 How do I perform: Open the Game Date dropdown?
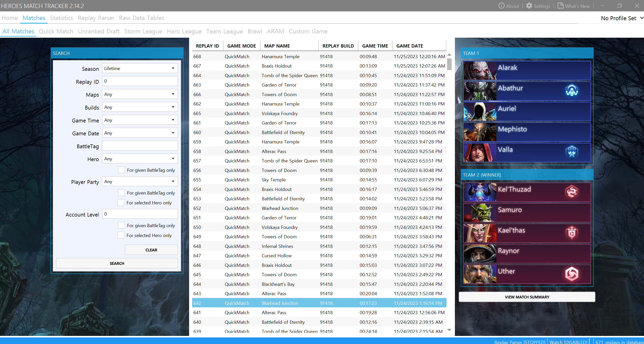[140, 133]
